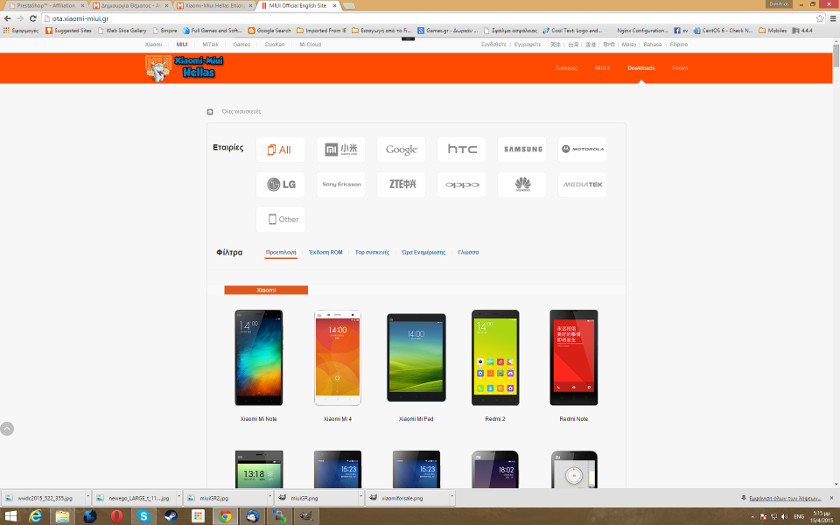The width and height of the screenshot is (840, 525).
Task: Open Internet Explorer from the taskbar
Action: pyautogui.click(x=36, y=516)
